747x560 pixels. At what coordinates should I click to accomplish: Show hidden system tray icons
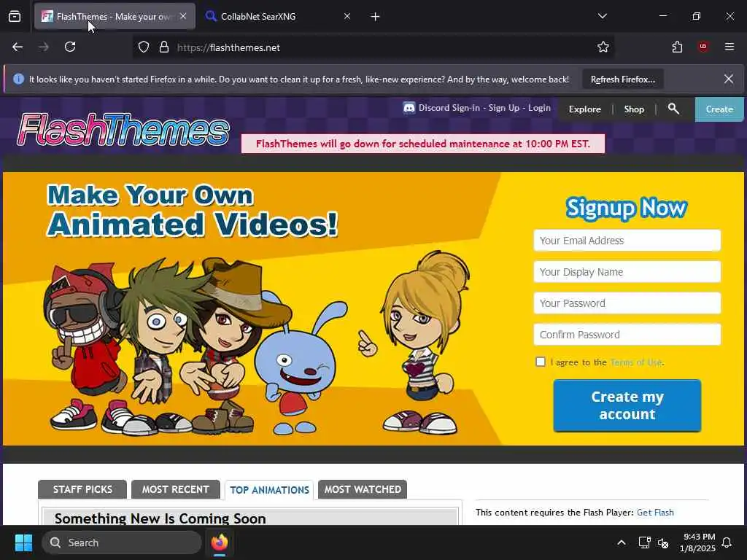pos(622,542)
